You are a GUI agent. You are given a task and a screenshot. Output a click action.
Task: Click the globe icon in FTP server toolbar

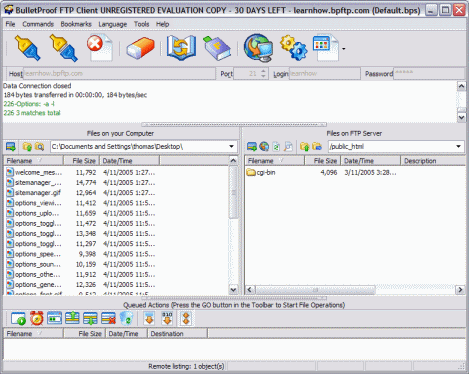[x=264, y=146]
